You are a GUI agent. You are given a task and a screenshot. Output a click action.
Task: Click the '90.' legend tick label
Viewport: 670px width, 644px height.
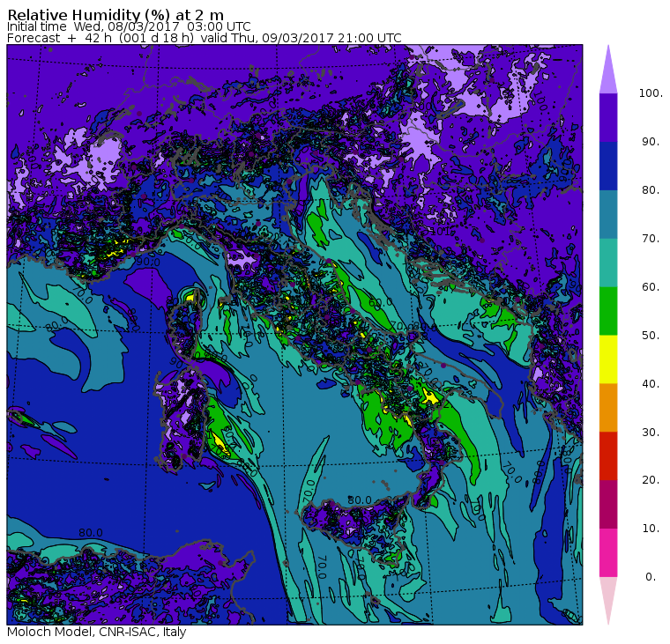651,141
